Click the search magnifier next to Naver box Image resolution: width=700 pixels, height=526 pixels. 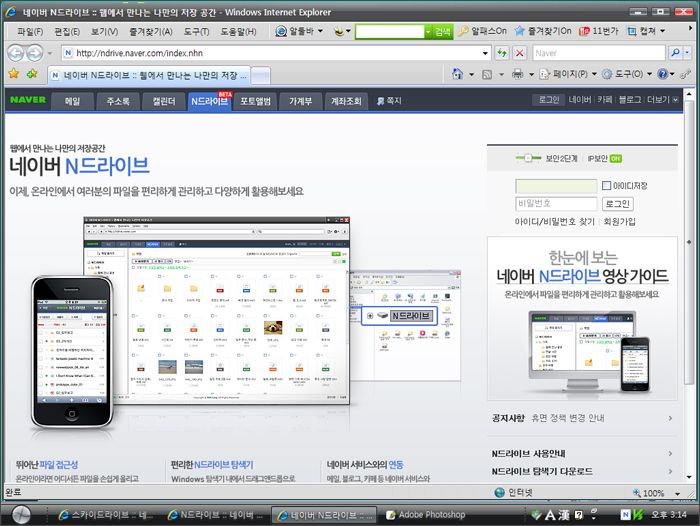click(x=675, y=53)
